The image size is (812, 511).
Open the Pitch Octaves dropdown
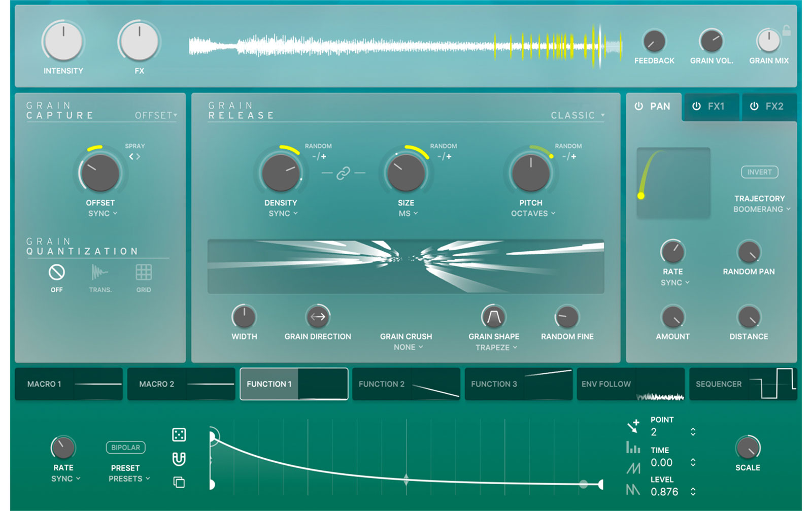coord(533,214)
